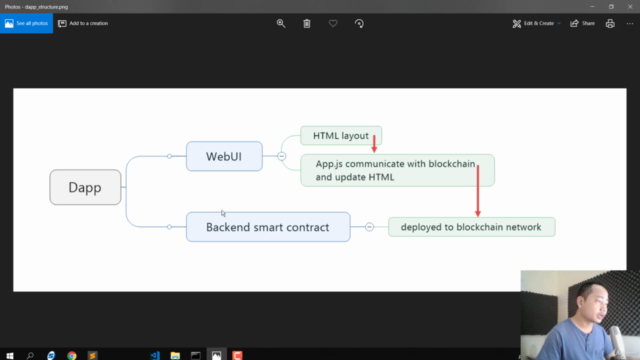The image size is (640, 360).
Task: Click the printer icon
Action: coord(610,24)
